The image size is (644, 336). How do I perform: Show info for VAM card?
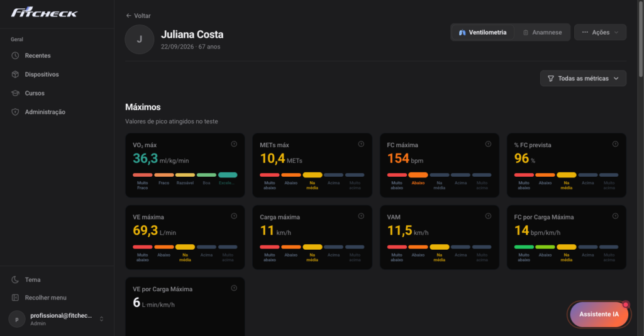488,216
